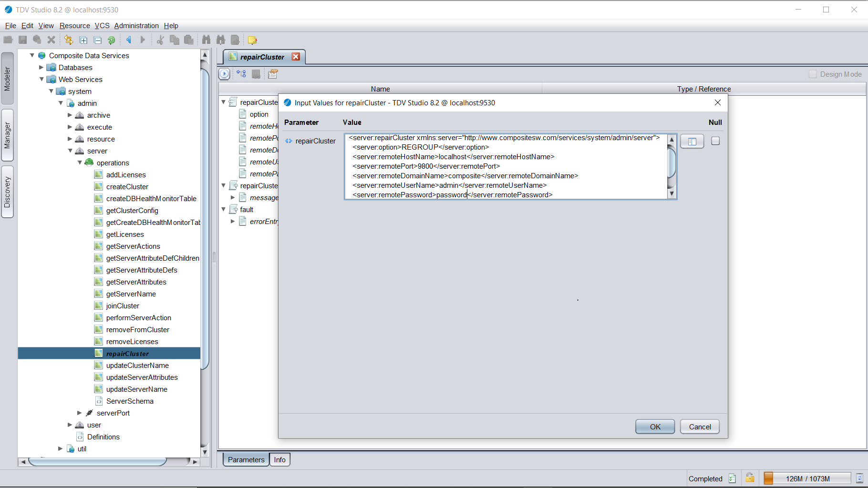The image size is (868, 488).
Task: Click the expand all plus icon
Action: coord(83,40)
